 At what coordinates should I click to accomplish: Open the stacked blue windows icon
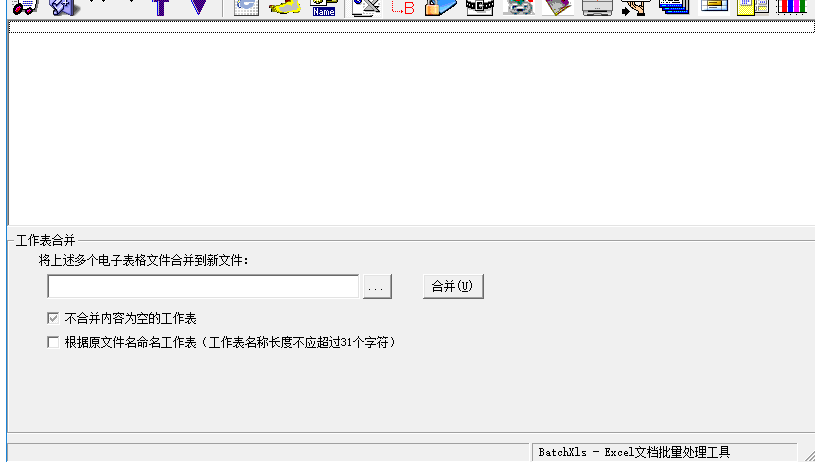point(674,7)
